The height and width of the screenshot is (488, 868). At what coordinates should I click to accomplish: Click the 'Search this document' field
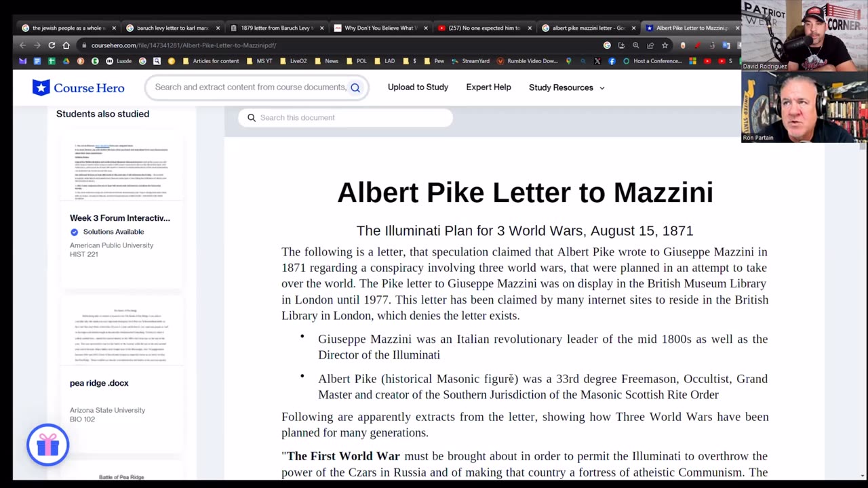pos(345,118)
